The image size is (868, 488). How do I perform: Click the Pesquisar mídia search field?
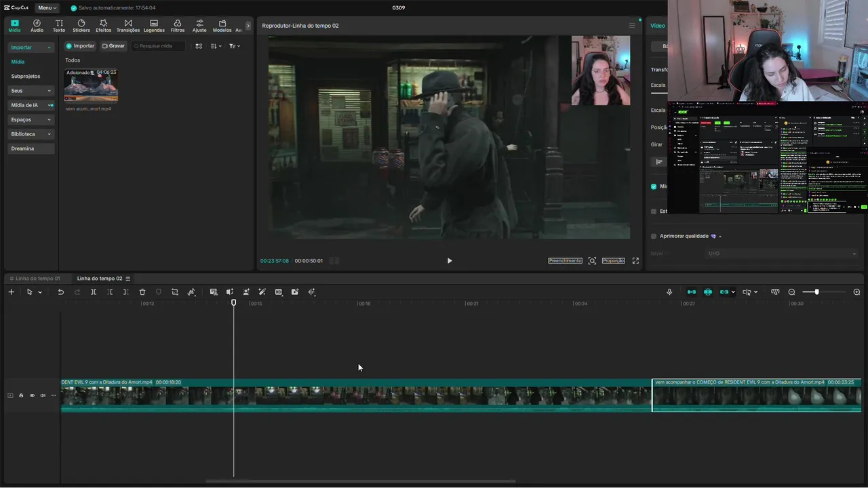pyautogui.click(x=159, y=46)
